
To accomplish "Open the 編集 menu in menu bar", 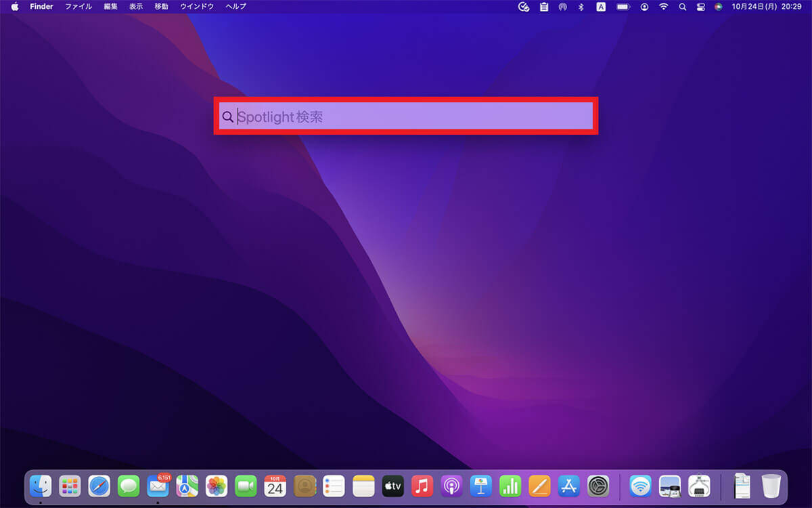I will (x=110, y=6).
